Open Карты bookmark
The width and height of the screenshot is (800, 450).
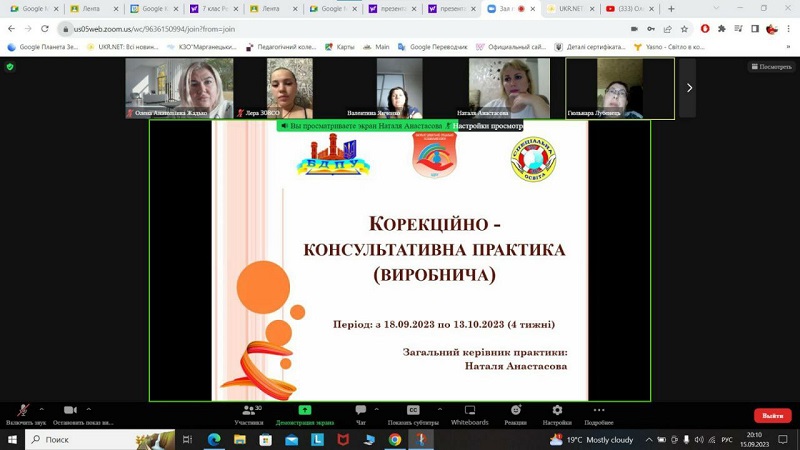click(x=339, y=47)
